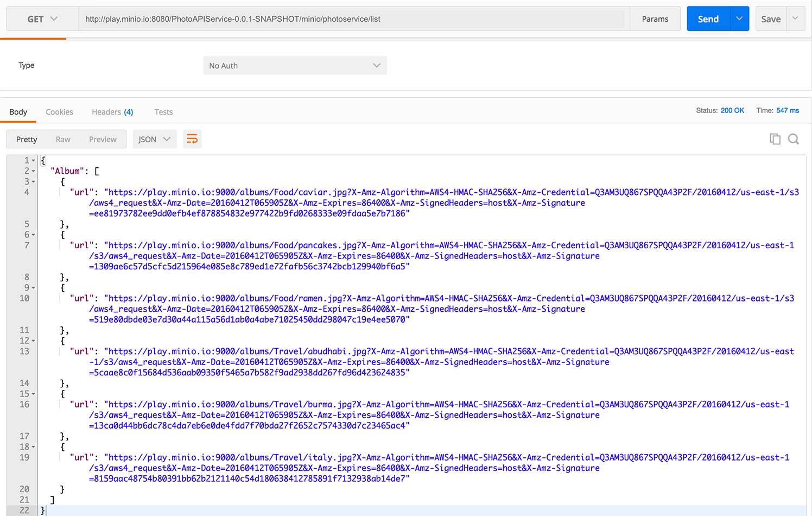Expand the Save button dropdown arrow
The height and width of the screenshot is (516, 812).
point(795,19)
